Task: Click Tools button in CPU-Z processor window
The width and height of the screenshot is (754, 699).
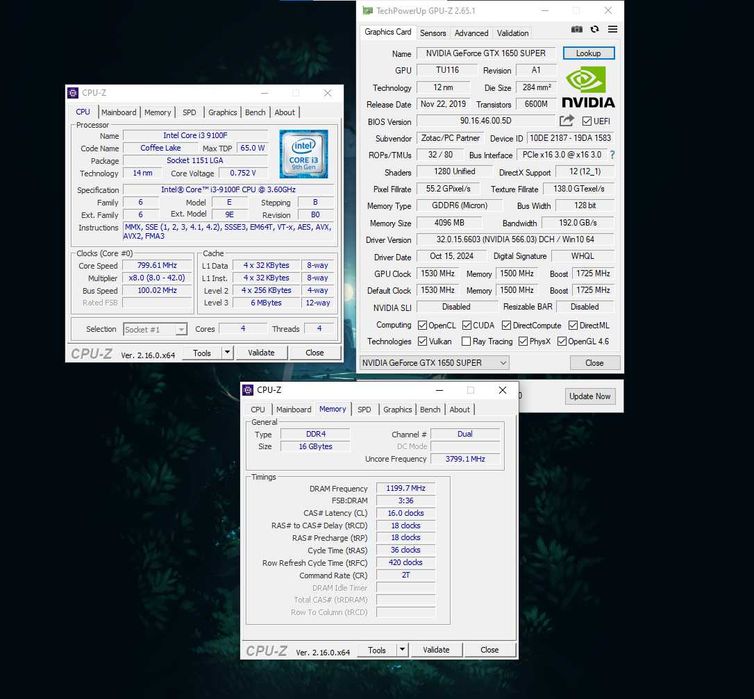Action: [202, 352]
